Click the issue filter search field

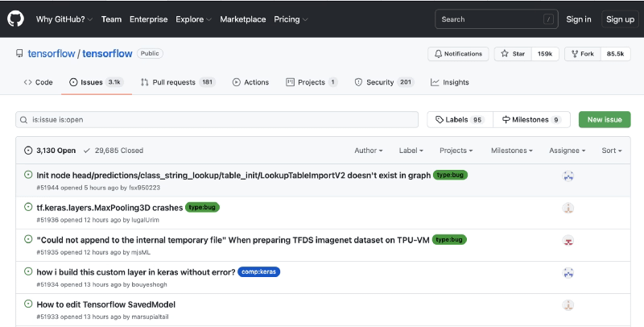pos(217,119)
